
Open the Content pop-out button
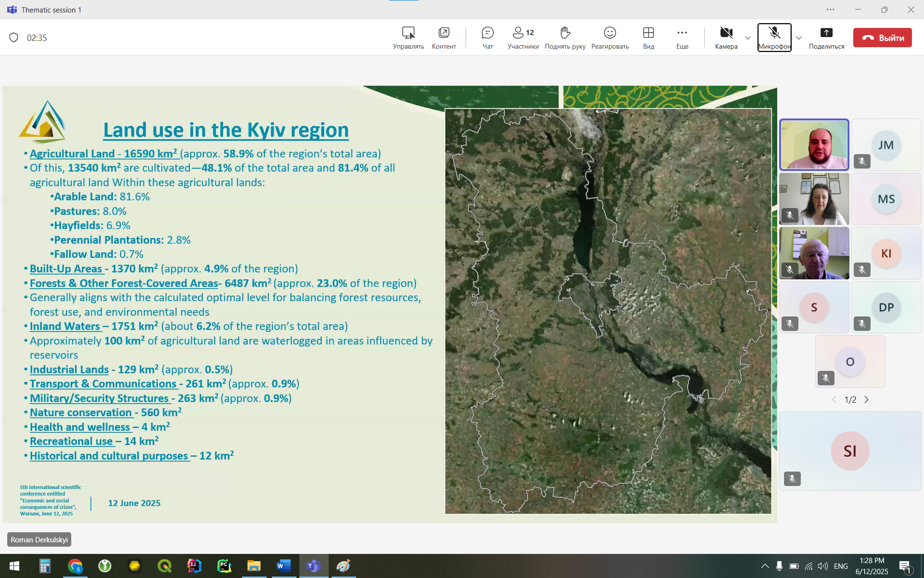[x=444, y=38]
